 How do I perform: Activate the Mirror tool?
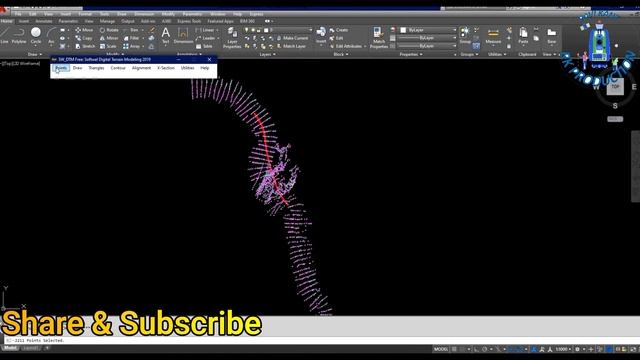click(109, 38)
